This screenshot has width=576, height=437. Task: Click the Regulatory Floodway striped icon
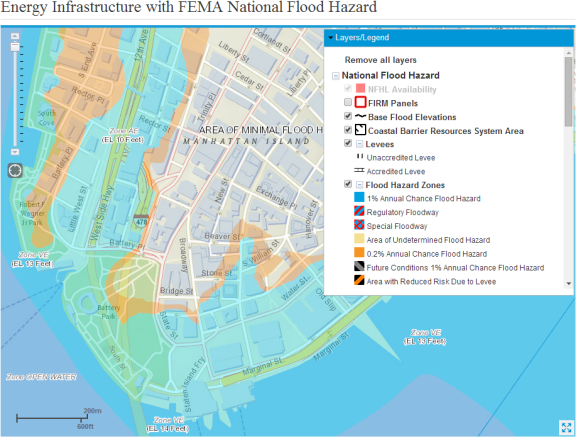[x=359, y=211]
